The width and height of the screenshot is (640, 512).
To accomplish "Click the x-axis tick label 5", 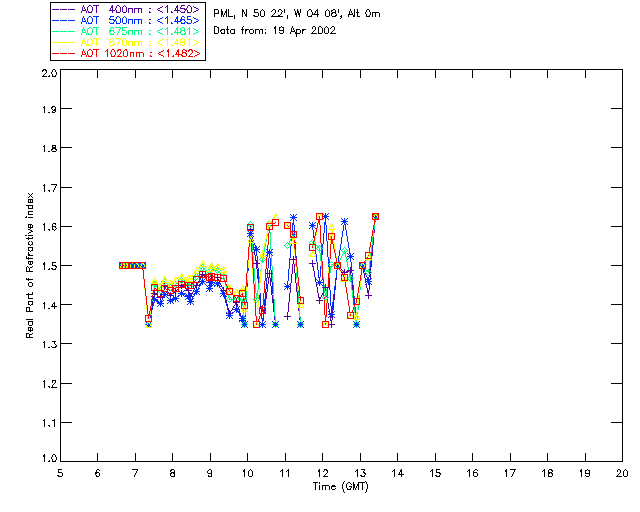I will pyautogui.click(x=60, y=473).
